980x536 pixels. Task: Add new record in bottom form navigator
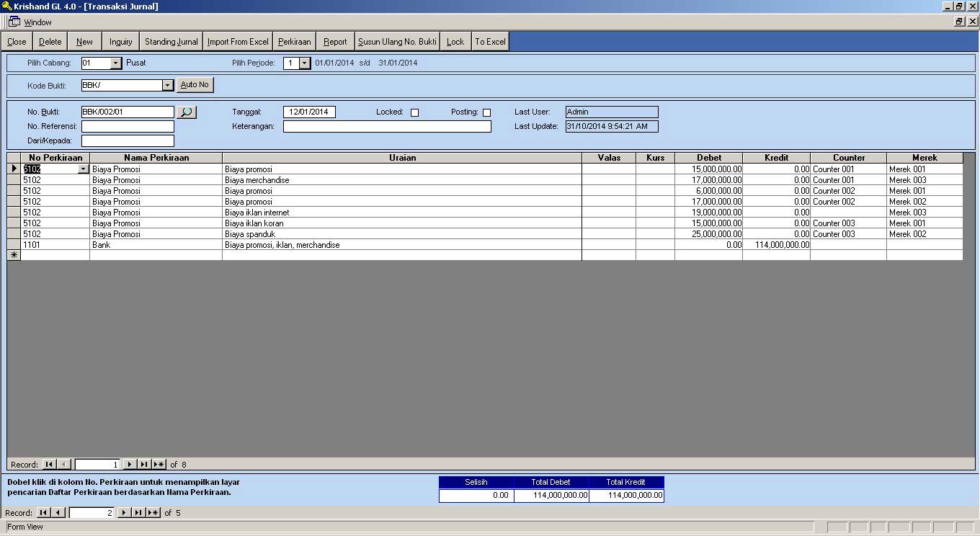(x=153, y=513)
